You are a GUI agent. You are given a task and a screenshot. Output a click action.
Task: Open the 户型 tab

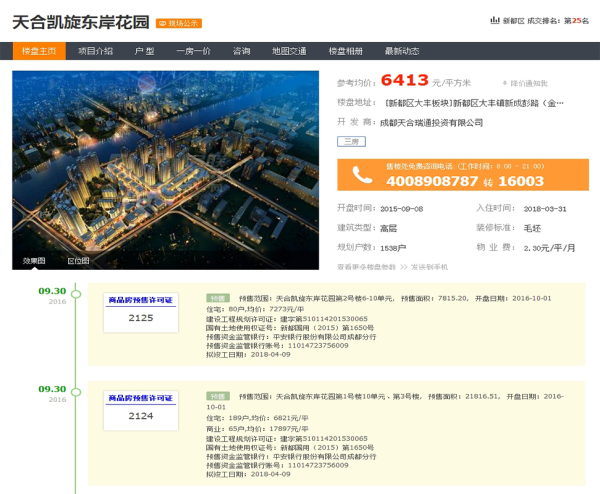(x=145, y=51)
